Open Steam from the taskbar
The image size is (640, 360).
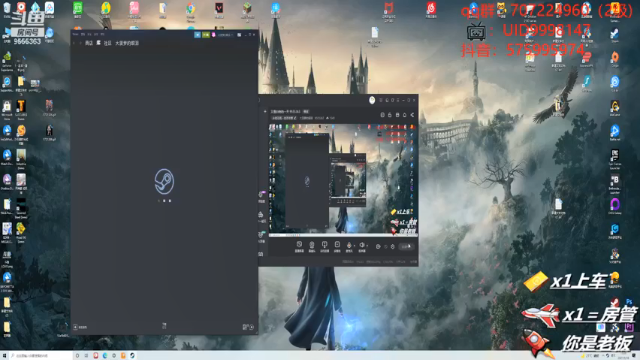pyautogui.click(x=132, y=356)
